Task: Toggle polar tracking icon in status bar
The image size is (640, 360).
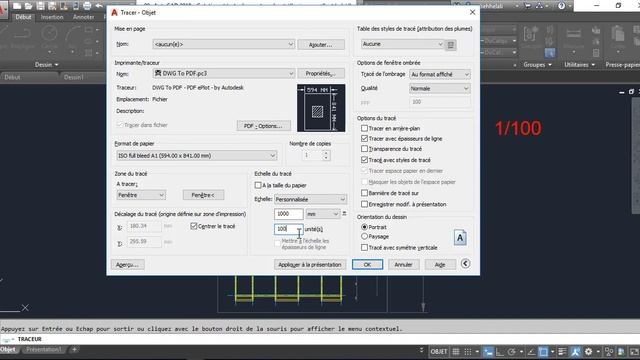Action: pyautogui.click(x=512, y=351)
